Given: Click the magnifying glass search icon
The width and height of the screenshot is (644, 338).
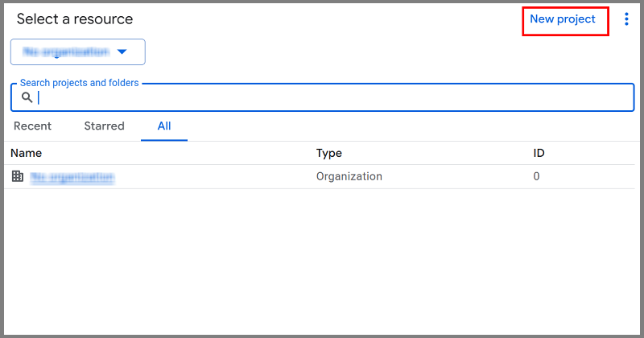Looking at the screenshot, I should [27, 97].
